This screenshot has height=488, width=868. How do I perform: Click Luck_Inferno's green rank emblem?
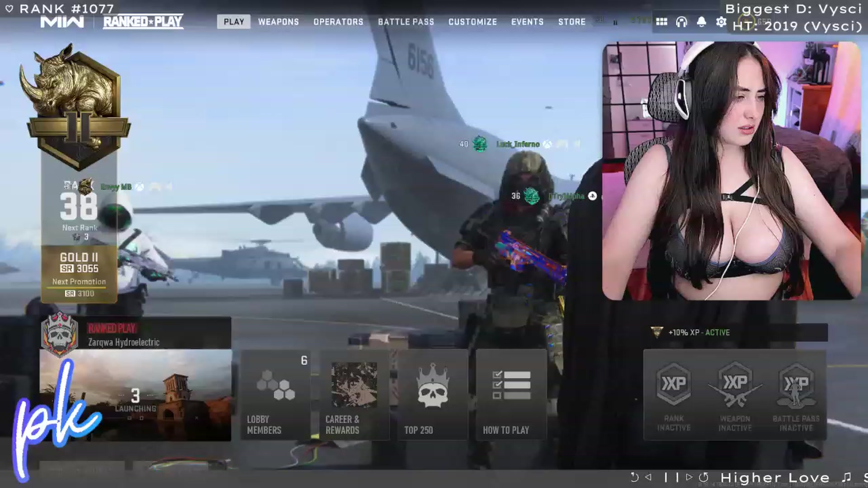(x=480, y=144)
